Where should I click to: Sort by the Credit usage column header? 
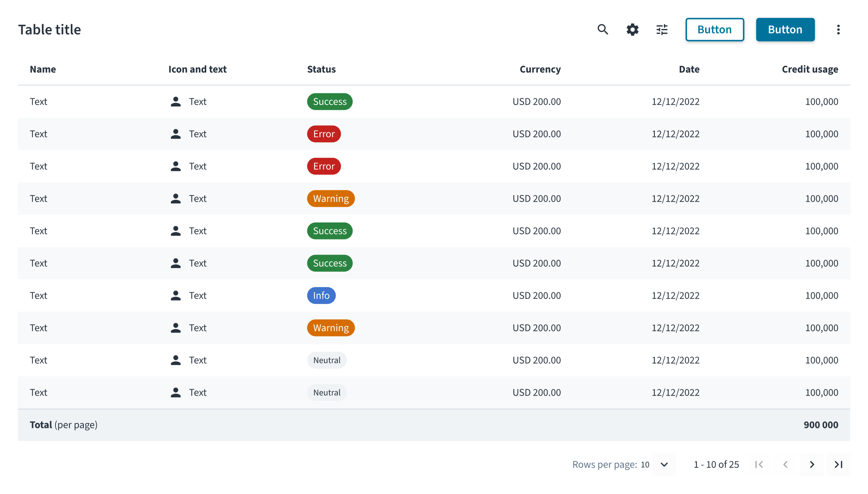point(810,69)
